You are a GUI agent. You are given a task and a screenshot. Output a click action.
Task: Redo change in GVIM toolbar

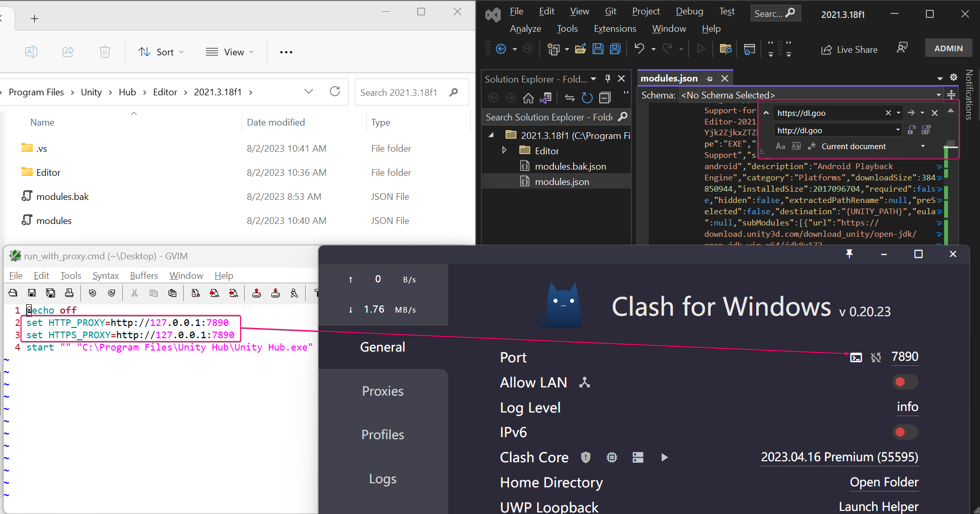(111, 293)
